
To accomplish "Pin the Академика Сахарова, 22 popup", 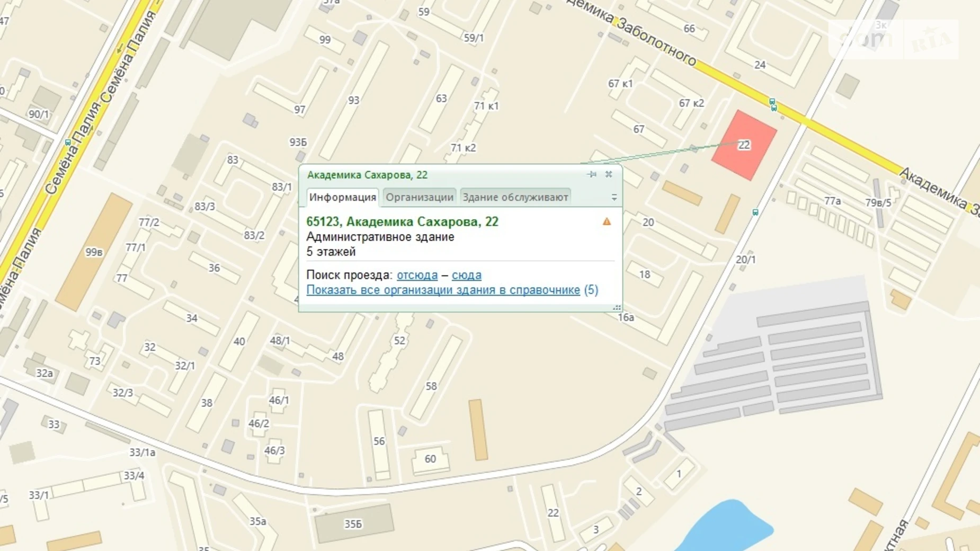I will (x=592, y=174).
